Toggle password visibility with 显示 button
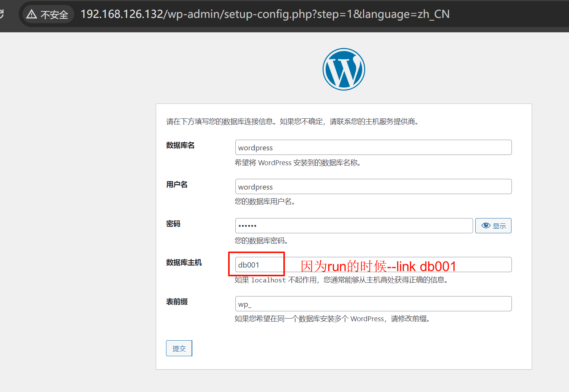 coord(493,226)
